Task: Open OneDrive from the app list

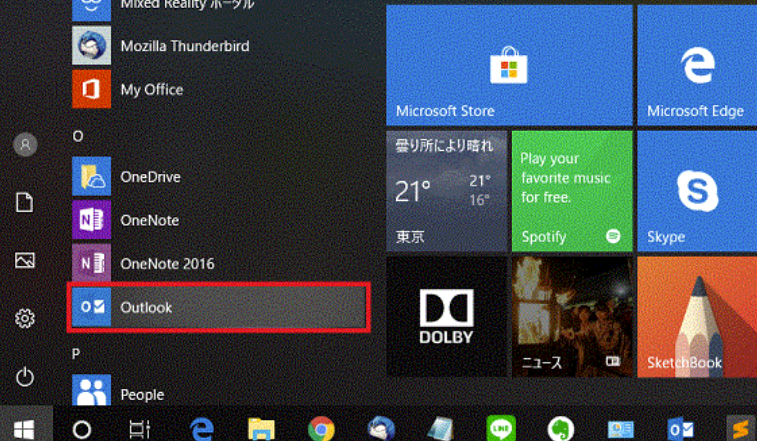Action: [219, 177]
